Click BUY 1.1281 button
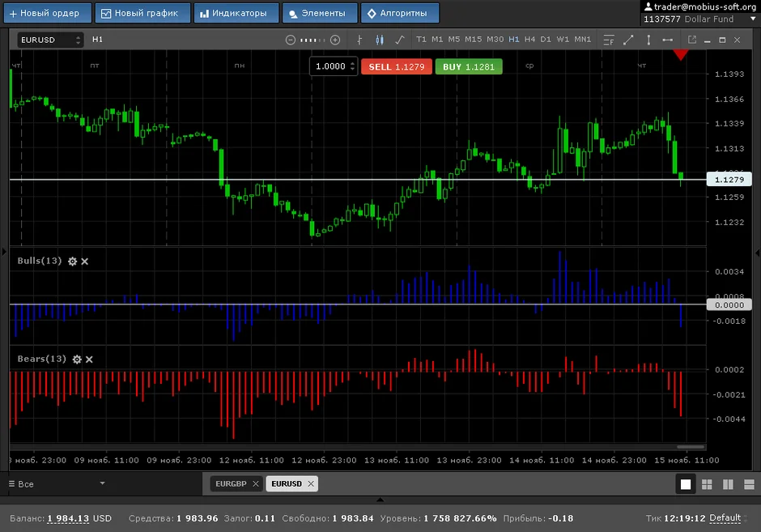Viewport: 761px width, 532px height. (469, 67)
